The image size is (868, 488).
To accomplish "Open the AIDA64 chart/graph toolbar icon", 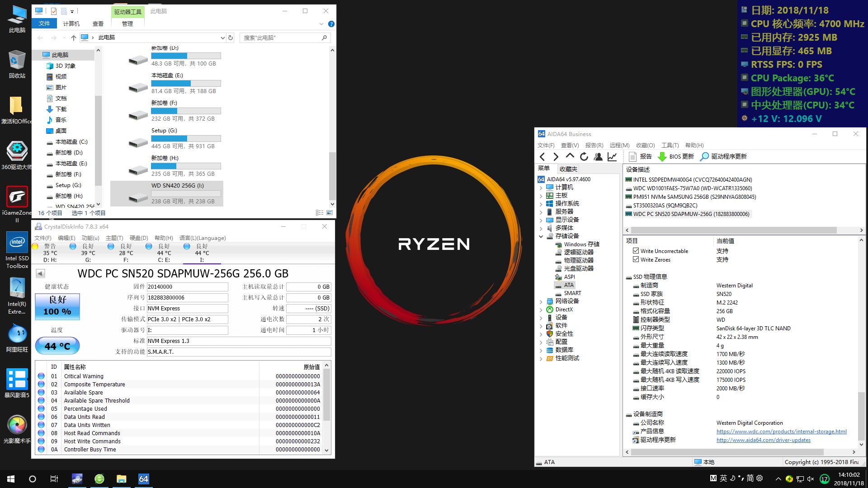I will [x=612, y=156].
